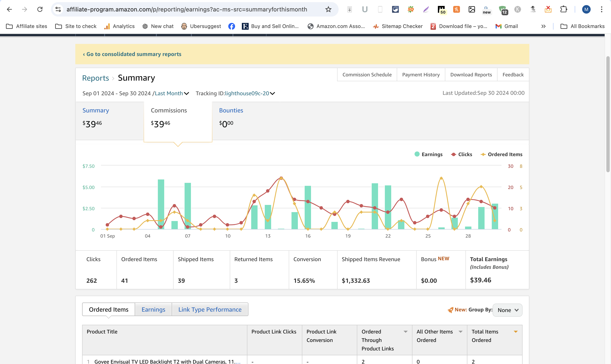Open the Ubersuggest bookmark
Screen dimensions: 611x364
[x=201, y=26]
